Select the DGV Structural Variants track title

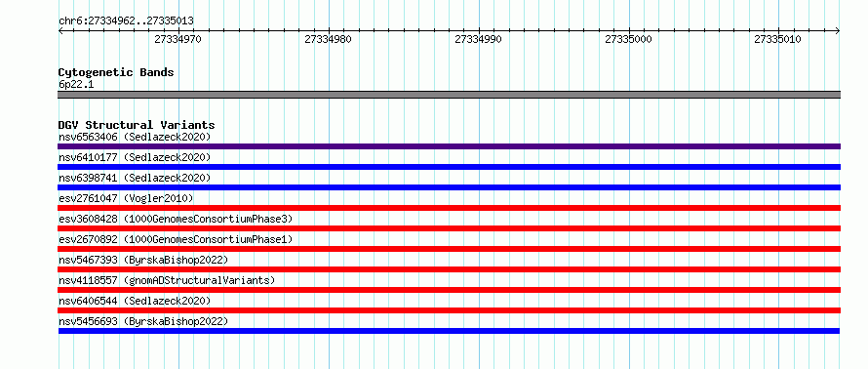[x=137, y=125]
